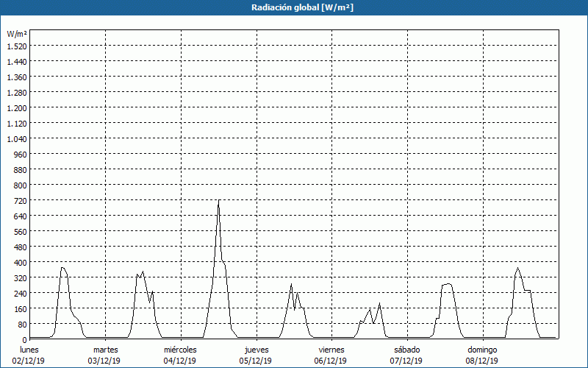Viewport: 588px width, 368px height.
Task: Click Monday's radiation curve peak
Action: [62, 268]
